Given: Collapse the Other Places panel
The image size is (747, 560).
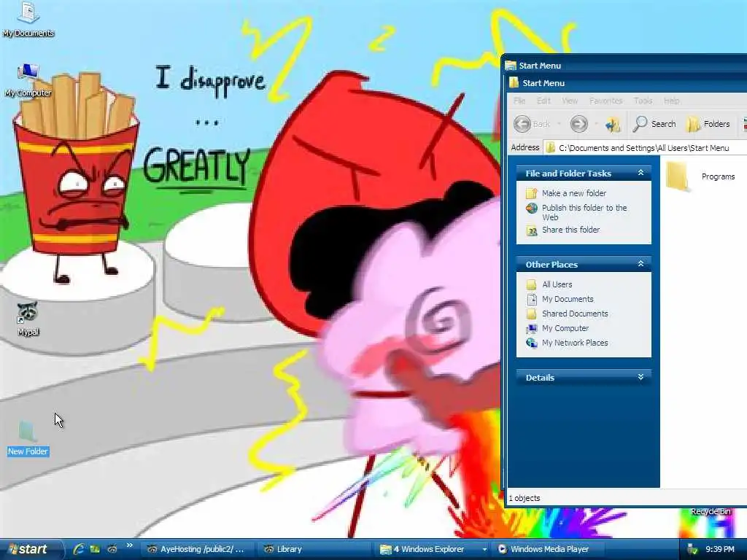Looking at the screenshot, I should 640,264.
